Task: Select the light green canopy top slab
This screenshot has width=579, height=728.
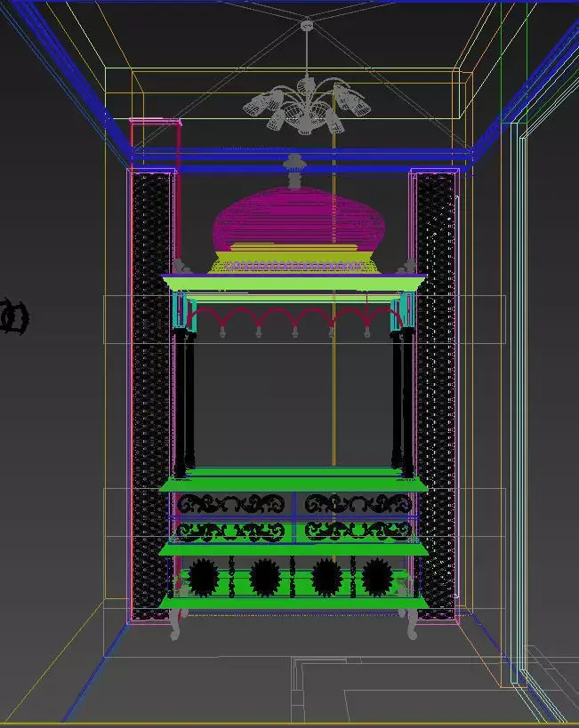Action: point(294,283)
